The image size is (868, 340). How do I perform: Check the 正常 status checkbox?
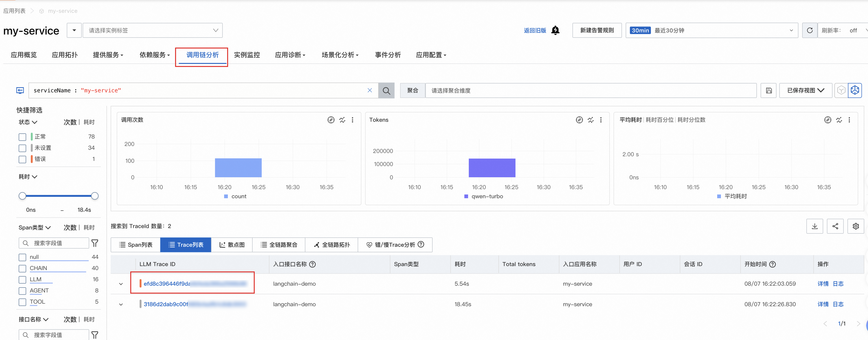pos(22,137)
